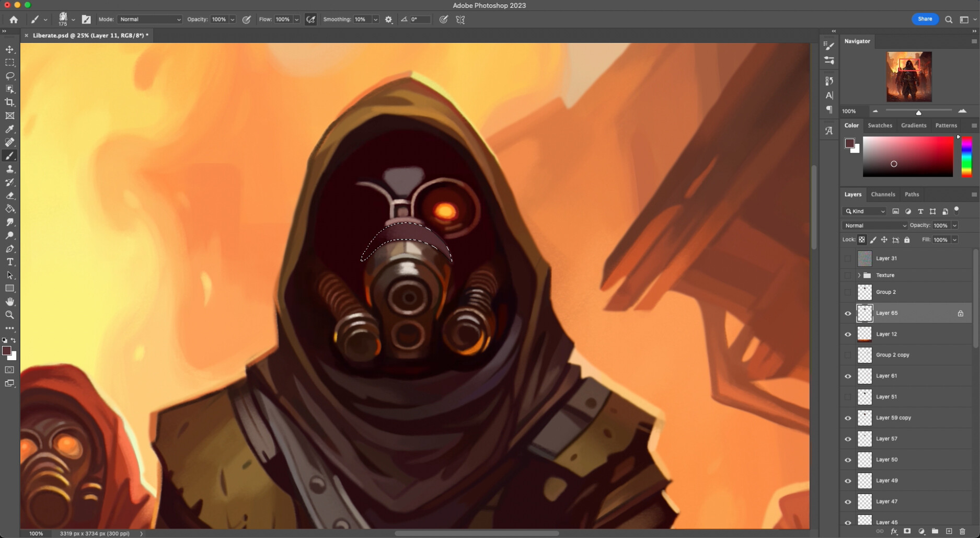Viewport: 980px width, 538px height.
Task: Click the Navigator preview thumbnail
Action: point(909,76)
